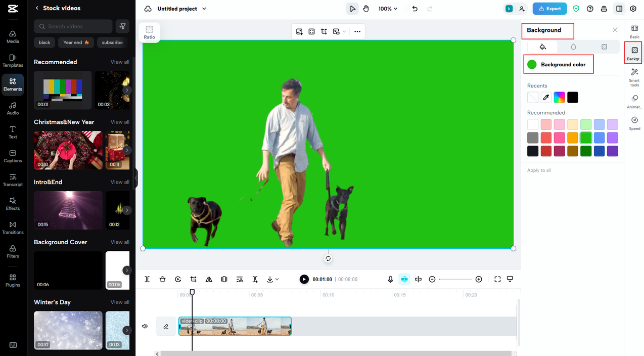This screenshot has height=356, width=644.
Task: Select the video clip on timeline
Action: [235, 326]
